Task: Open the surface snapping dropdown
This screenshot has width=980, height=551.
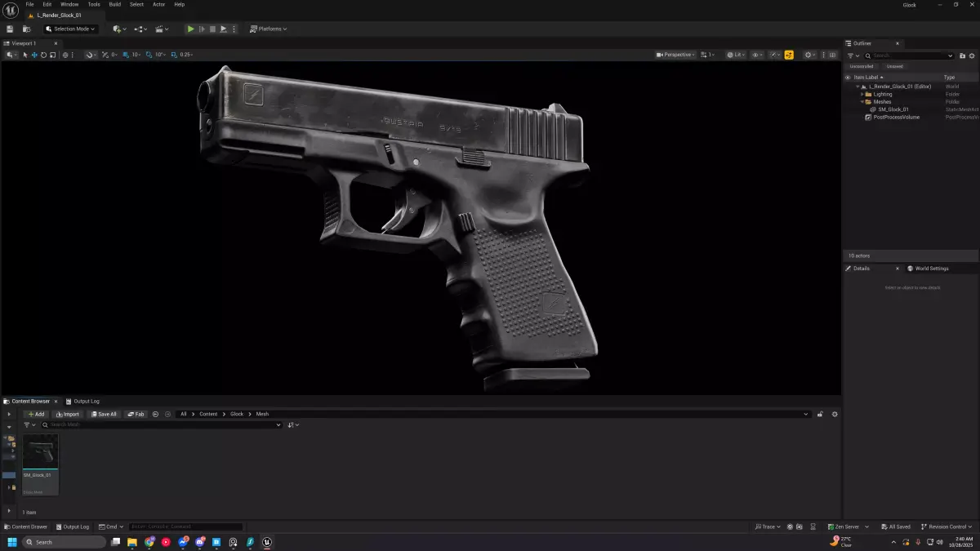Action: pyautogui.click(x=90, y=55)
